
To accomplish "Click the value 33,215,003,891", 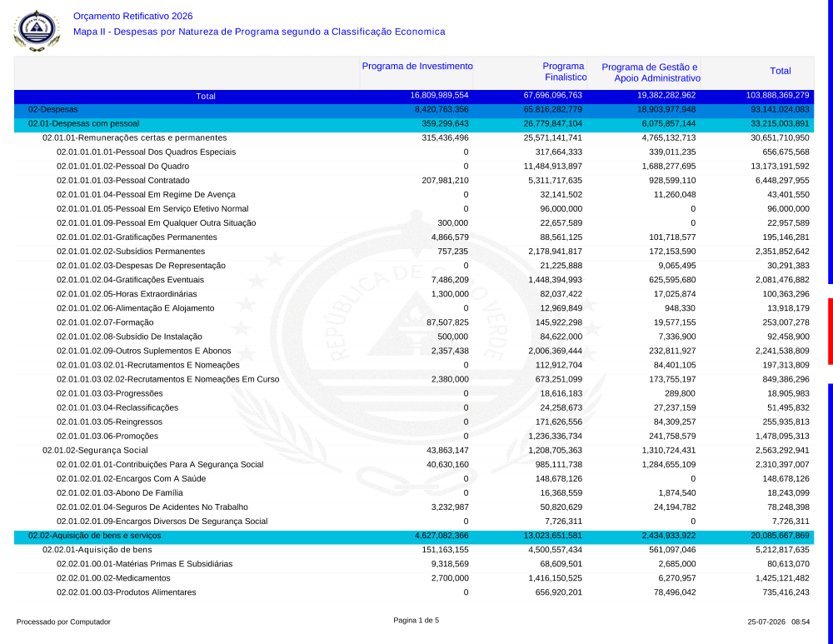I will click(780, 124).
